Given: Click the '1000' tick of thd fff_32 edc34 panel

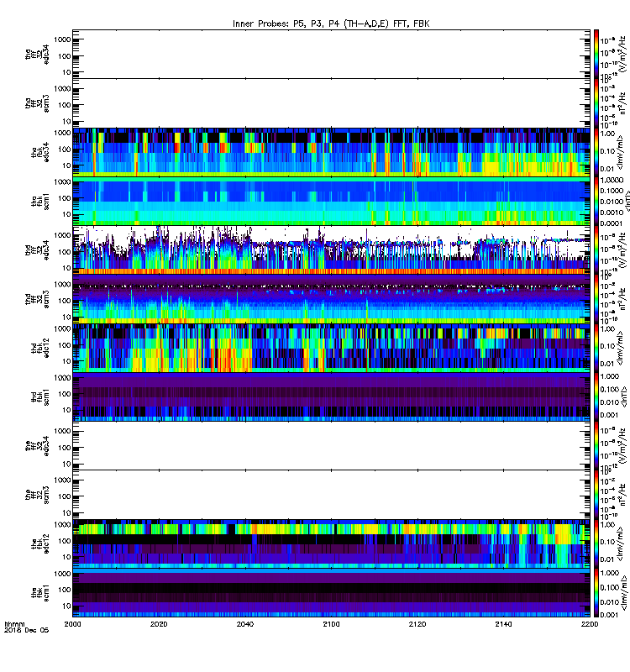Looking at the screenshot, I should click(x=62, y=235).
